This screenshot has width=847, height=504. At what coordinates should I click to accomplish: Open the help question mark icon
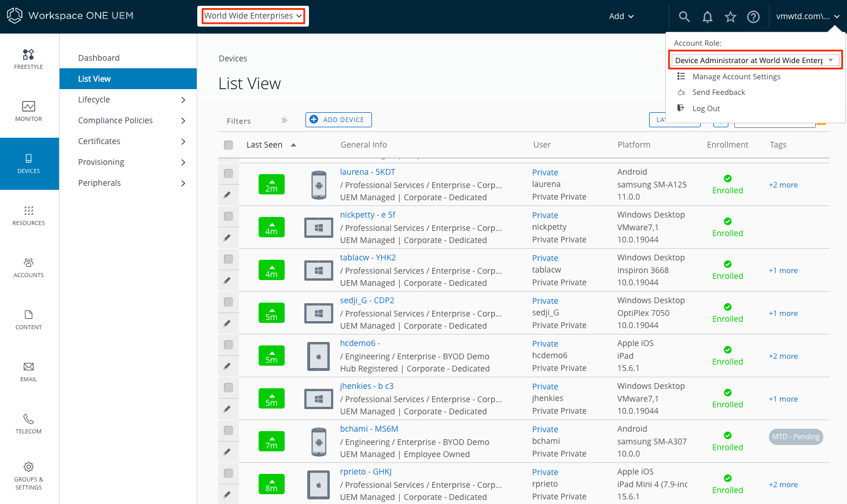point(753,17)
